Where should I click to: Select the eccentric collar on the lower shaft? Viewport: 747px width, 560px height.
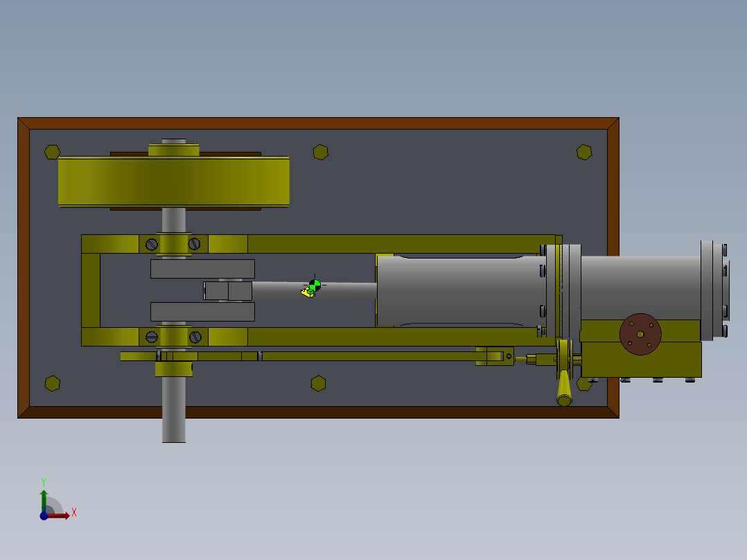(x=174, y=369)
